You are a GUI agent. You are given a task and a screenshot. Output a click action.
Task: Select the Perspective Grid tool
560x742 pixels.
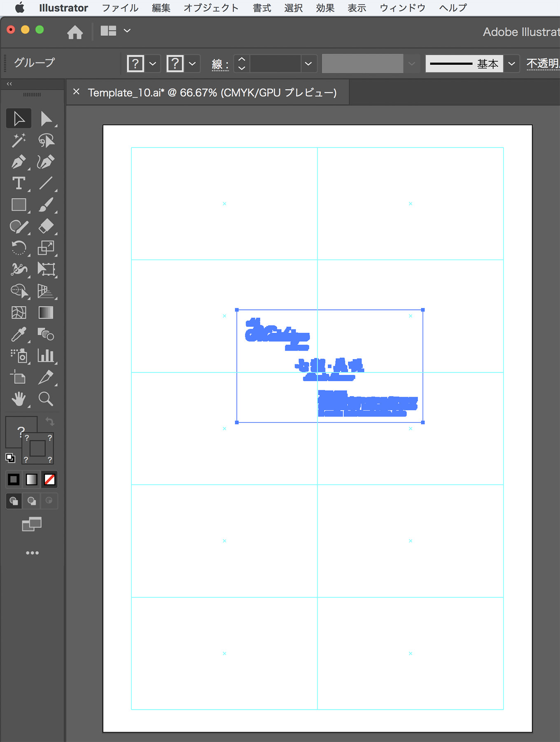tap(46, 291)
